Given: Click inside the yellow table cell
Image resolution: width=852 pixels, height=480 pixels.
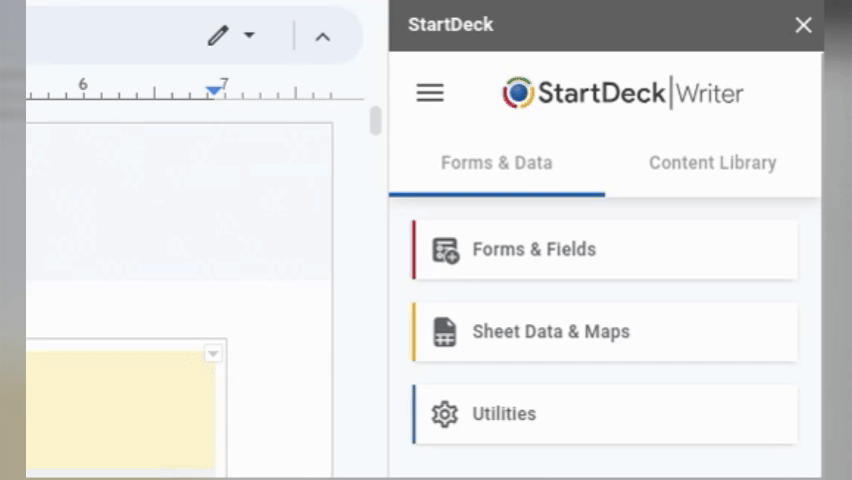Looking at the screenshot, I should tap(121, 410).
